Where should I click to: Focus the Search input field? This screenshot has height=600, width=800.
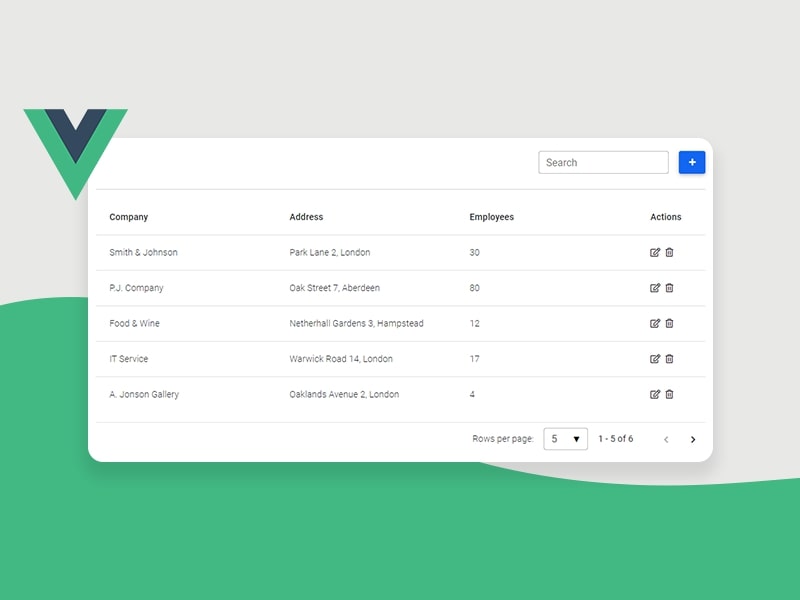pyautogui.click(x=603, y=162)
